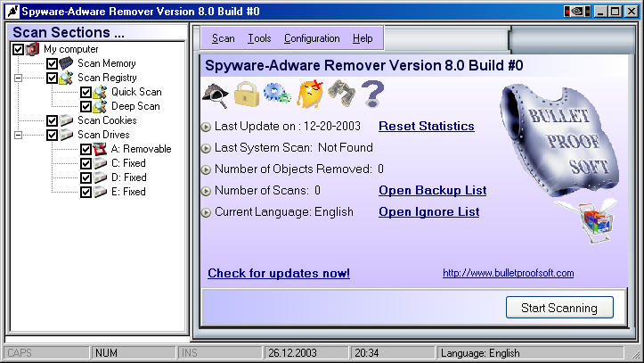
Task: Click the Deep Scan row icon
Action: click(x=100, y=106)
